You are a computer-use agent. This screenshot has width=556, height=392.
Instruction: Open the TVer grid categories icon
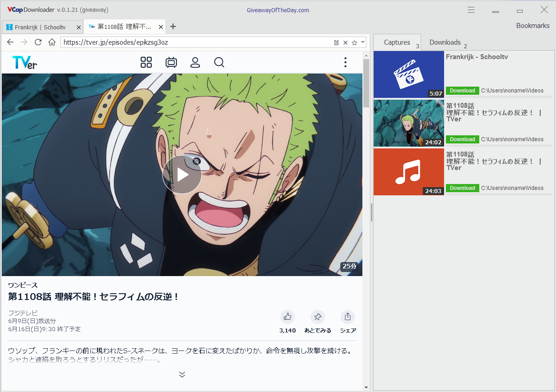click(x=146, y=62)
